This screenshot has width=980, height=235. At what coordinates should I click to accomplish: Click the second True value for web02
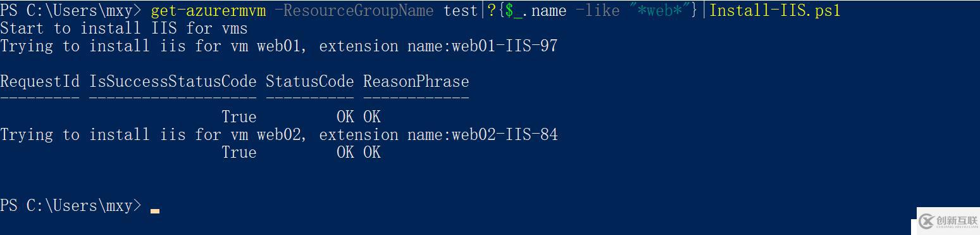(x=239, y=153)
